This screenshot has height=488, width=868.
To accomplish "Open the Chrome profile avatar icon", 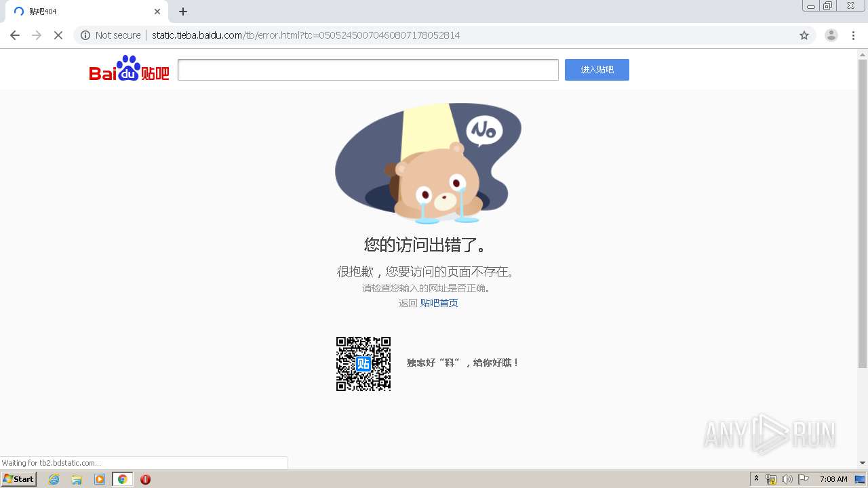I will [831, 35].
